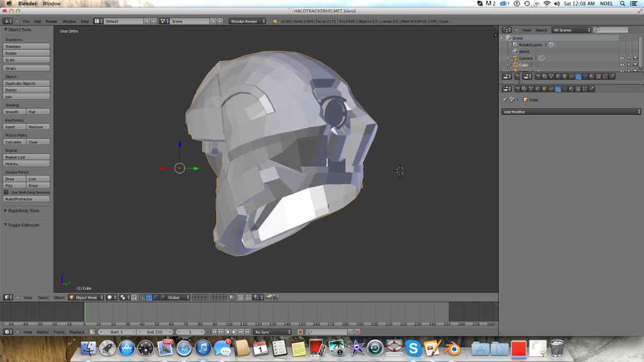
Task: Open the All Scenes outliner dropdown
Action: pos(571,30)
